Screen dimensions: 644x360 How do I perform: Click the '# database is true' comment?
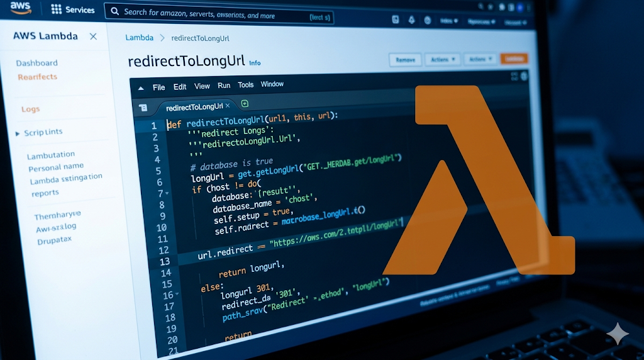(x=231, y=164)
